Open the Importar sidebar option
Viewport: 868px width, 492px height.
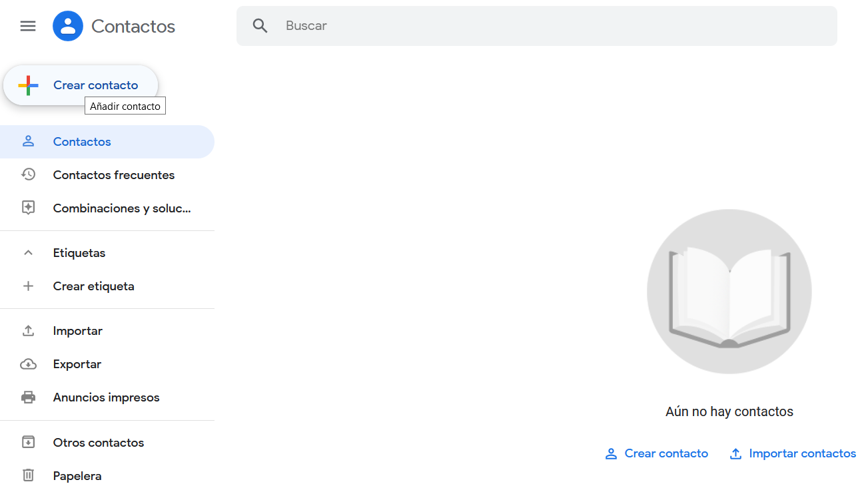(78, 331)
